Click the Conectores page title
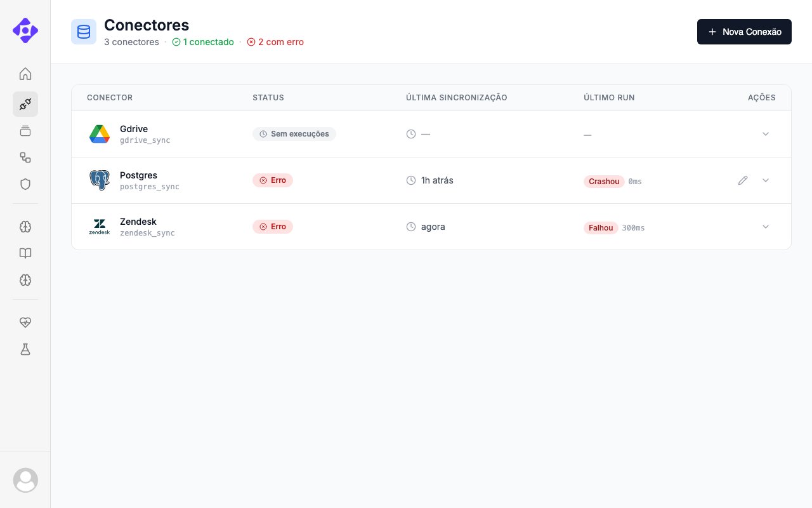812x508 pixels. tap(147, 25)
